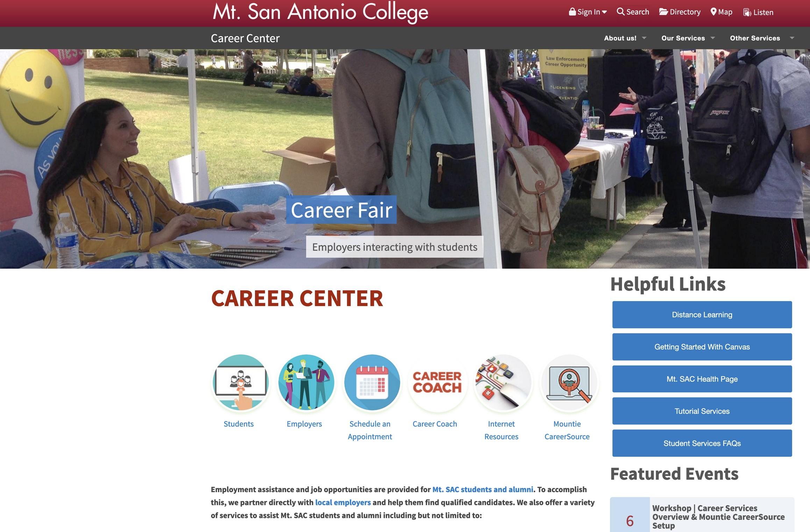Click the Search magnifying glass icon
The width and height of the screenshot is (810, 532).
pyautogui.click(x=620, y=12)
